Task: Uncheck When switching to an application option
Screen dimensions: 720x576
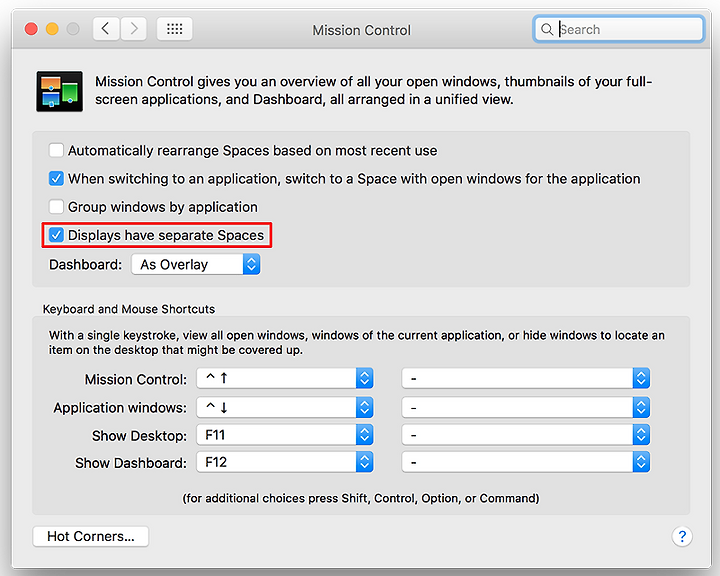Action: pyautogui.click(x=56, y=178)
